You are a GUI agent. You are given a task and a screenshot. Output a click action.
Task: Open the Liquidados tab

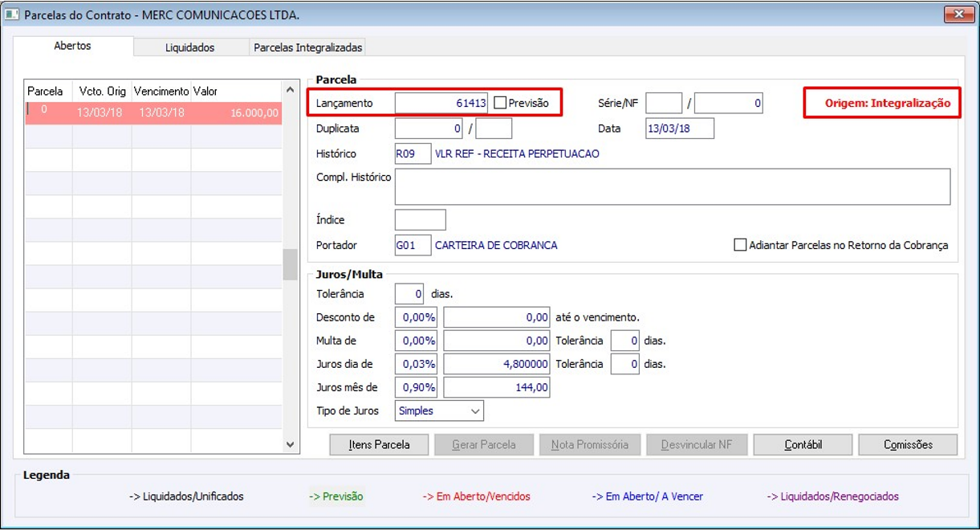click(x=190, y=47)
